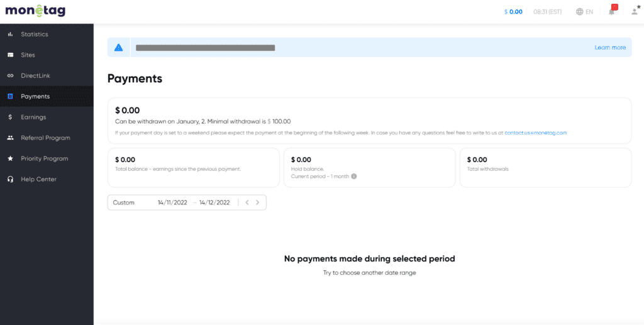Click the DirectLink chain icon
Image resolution: width=644 pixels, height=325 pixels.
10,75
